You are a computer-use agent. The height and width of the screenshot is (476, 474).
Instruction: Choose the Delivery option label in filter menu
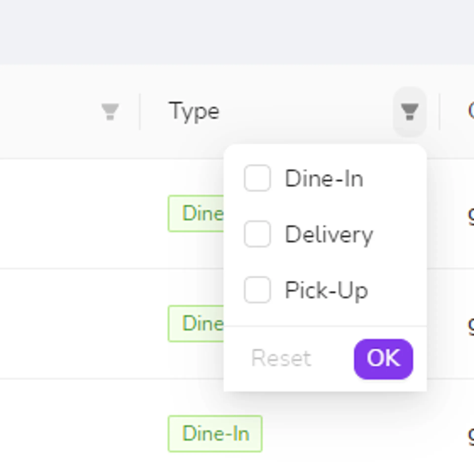(x=329, y=234)
